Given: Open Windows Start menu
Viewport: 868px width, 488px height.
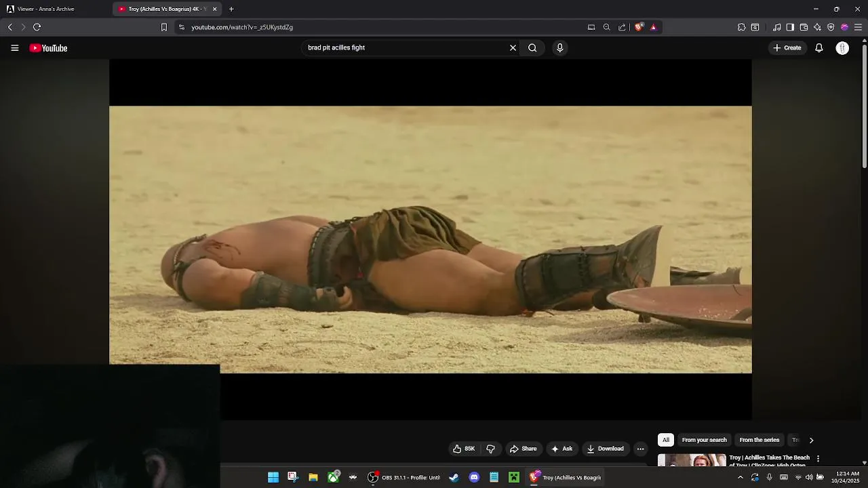Looking at the screenshot, I should point(273,477).
